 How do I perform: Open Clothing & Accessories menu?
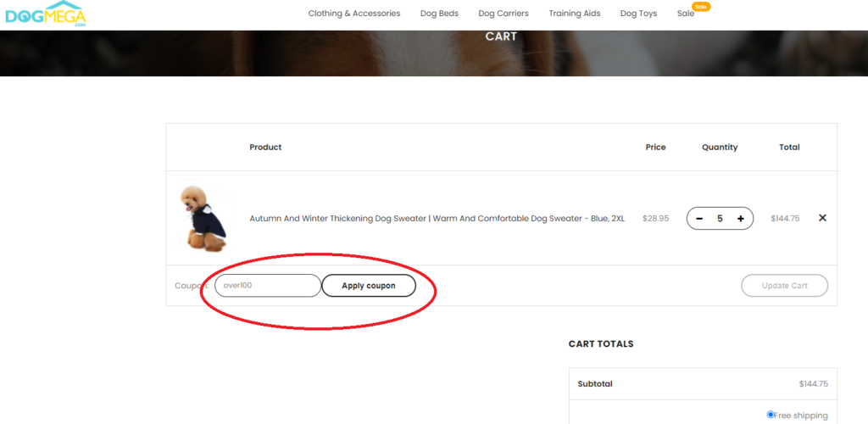point(354,14)
